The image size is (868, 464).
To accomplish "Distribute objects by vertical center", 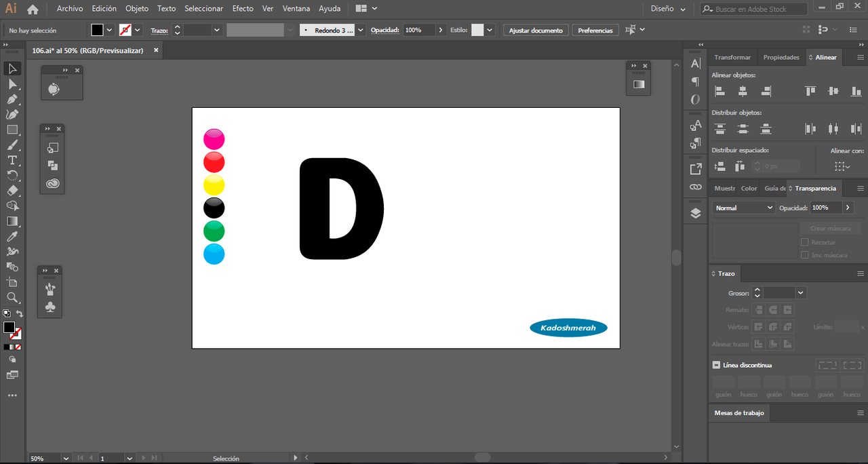I will (743, 128).
